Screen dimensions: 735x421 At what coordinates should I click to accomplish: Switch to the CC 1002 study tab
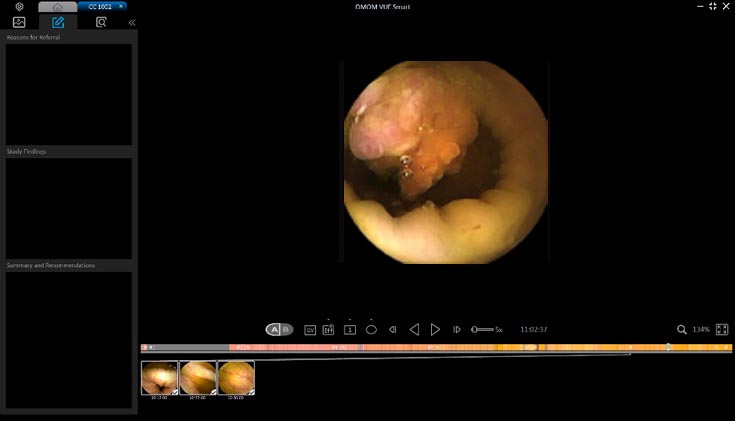coord(103,6)
